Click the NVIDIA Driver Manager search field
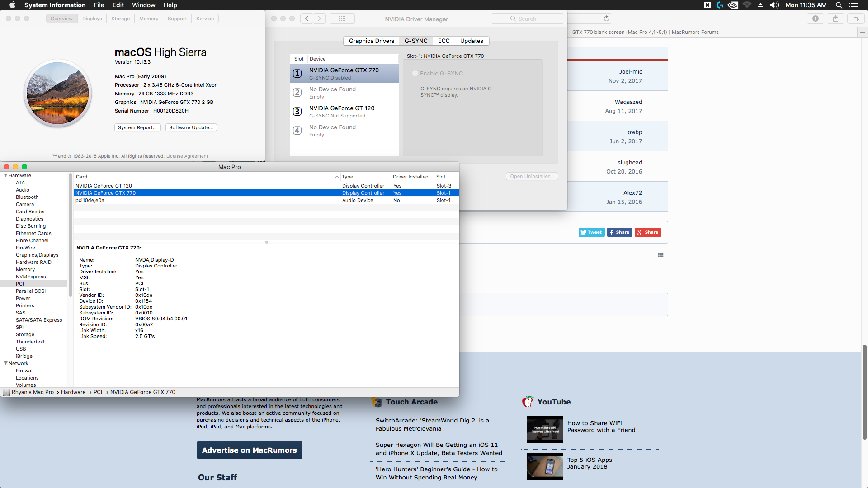 coord(527,19)
